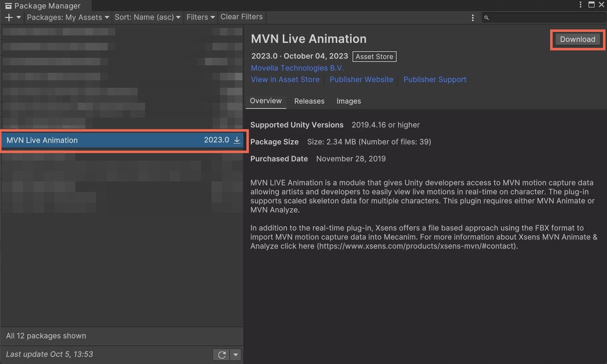
Task: Switch to the Images tab
Action: 348,101
